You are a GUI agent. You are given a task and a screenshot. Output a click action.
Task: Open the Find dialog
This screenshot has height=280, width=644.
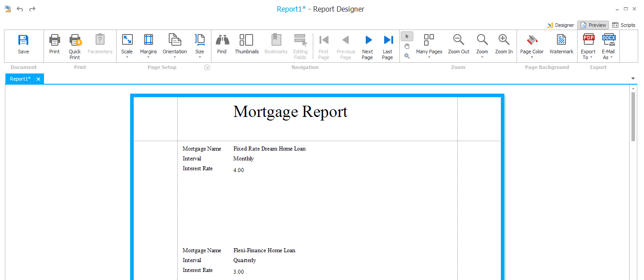(222, 43)
